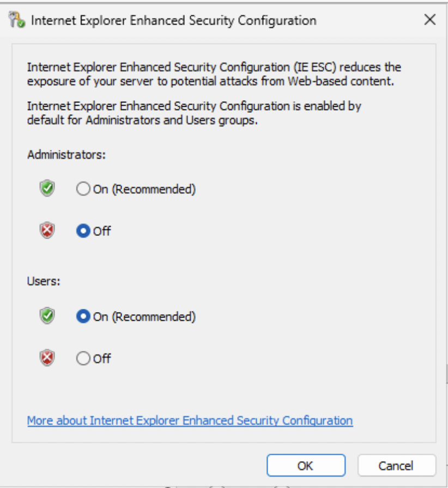
Task: Open More about IE Enhanced Security link
Action: [190, 420]
